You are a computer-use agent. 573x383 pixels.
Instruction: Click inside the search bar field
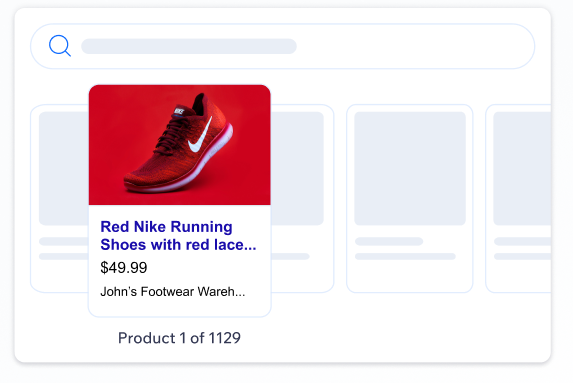click(x=282, y=46)
